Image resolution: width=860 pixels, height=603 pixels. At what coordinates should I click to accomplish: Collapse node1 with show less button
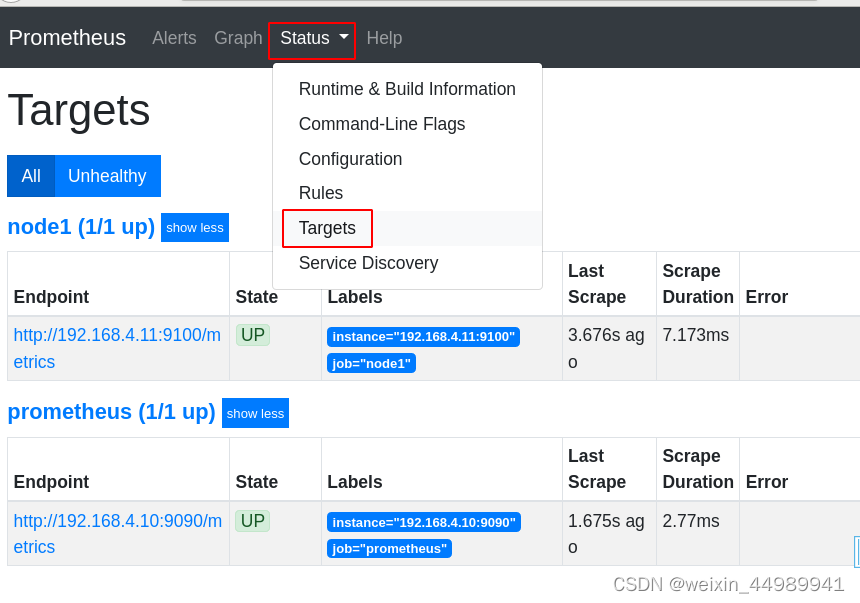(195, 227)
